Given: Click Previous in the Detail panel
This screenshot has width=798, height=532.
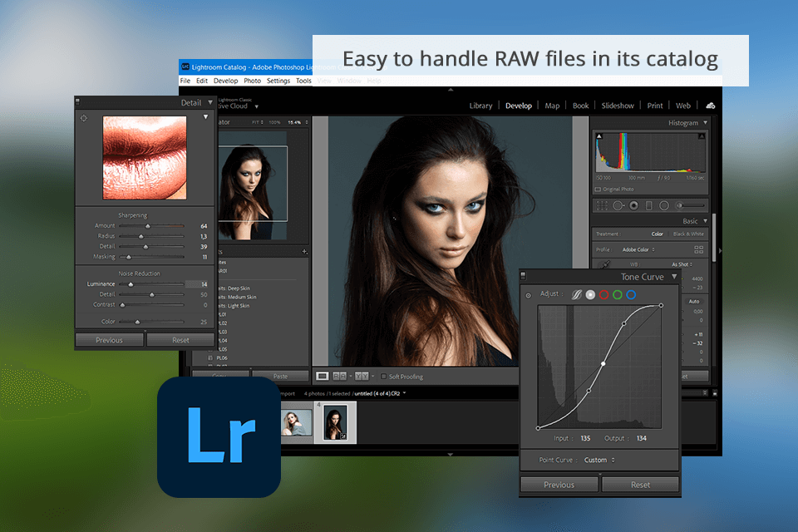Looking at the screenshot, I should 110,340.
